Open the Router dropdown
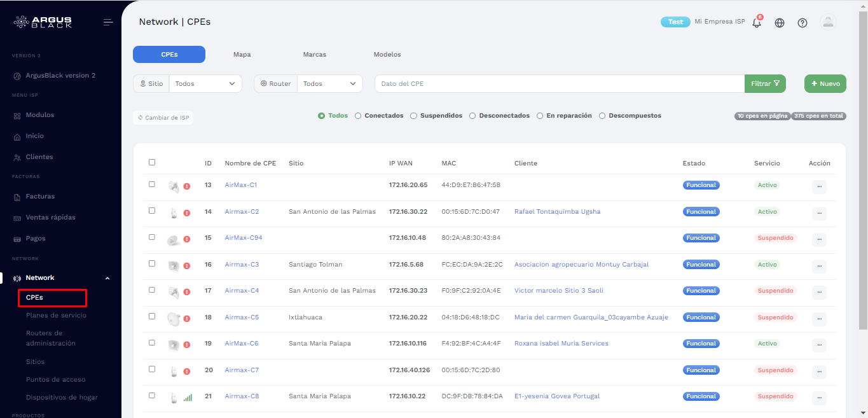The width and height of the screenshot is (868, 418). (329, 84)
